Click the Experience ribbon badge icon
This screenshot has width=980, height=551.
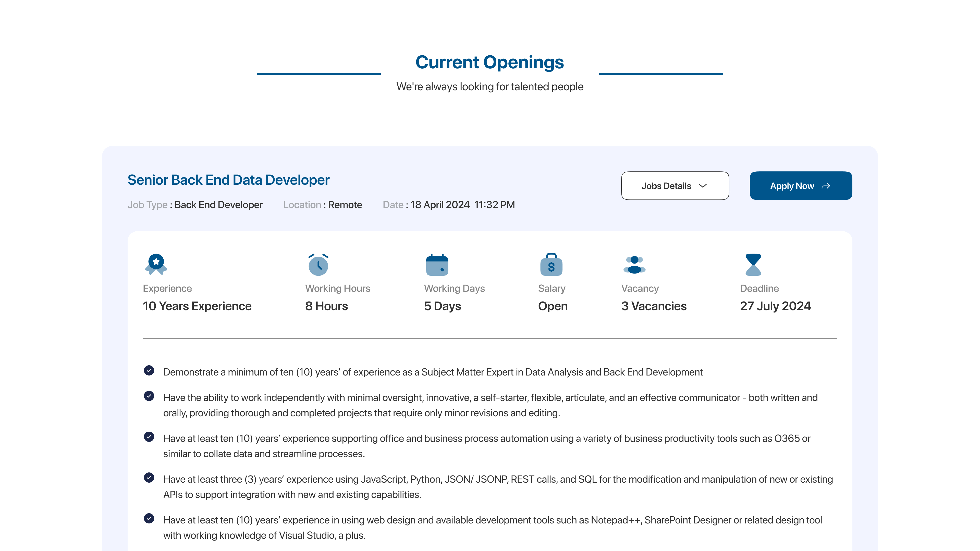156,264
